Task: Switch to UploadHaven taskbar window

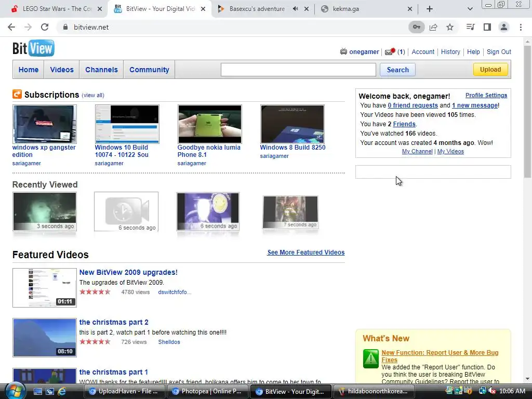Action: [x=124, y=391]
